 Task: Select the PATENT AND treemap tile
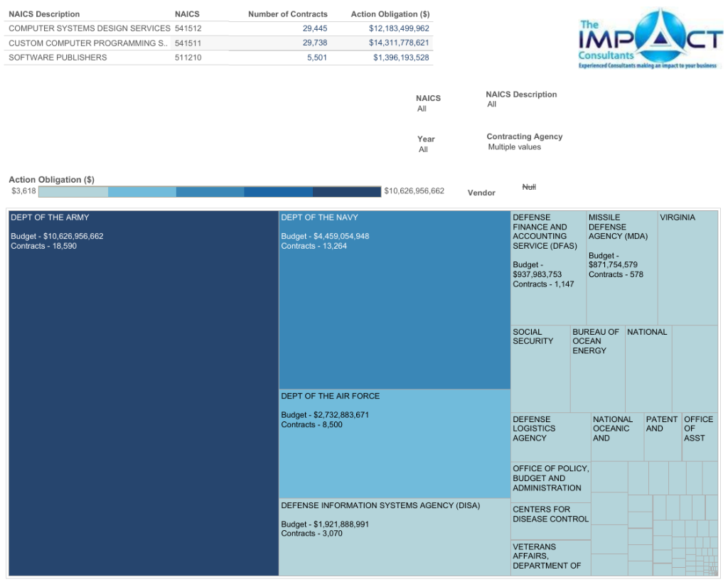click(663, 437)
